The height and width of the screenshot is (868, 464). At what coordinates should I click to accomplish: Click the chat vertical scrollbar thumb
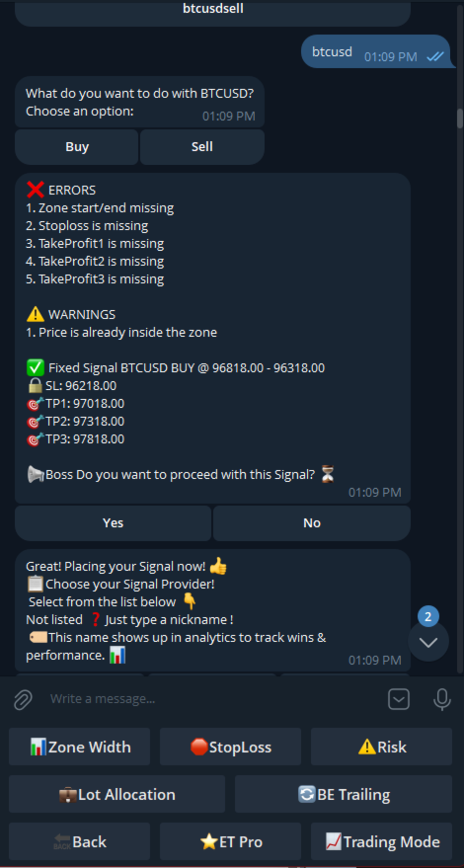pos(460,118)
